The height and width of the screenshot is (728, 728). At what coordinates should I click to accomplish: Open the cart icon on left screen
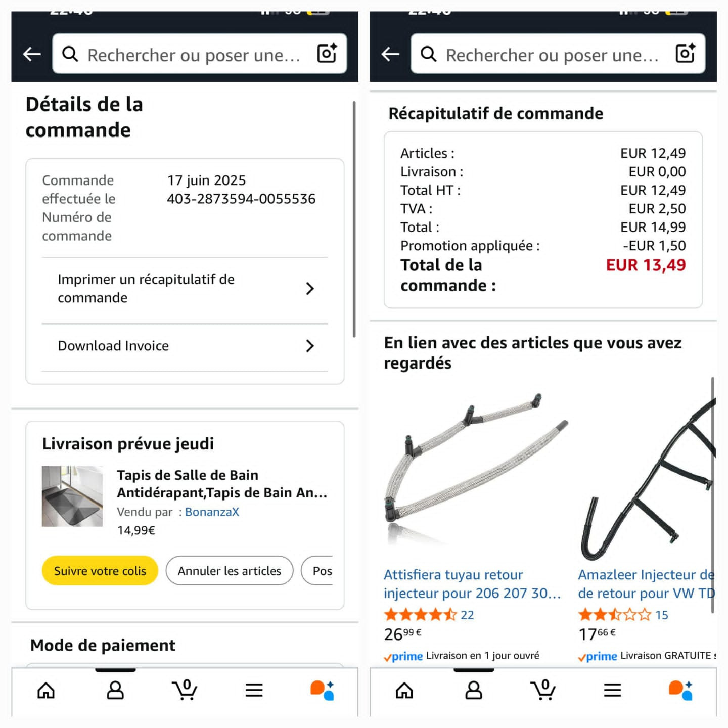pos(185,690)
